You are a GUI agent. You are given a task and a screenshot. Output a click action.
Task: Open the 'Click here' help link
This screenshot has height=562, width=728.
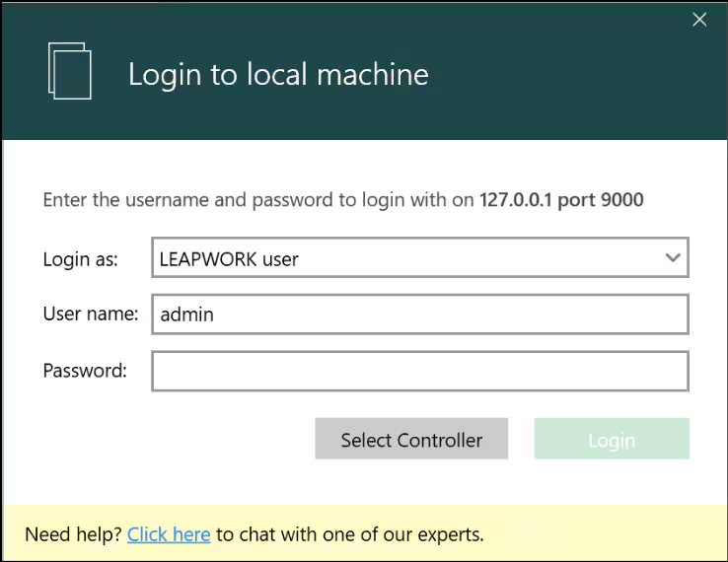click(169, 534)
